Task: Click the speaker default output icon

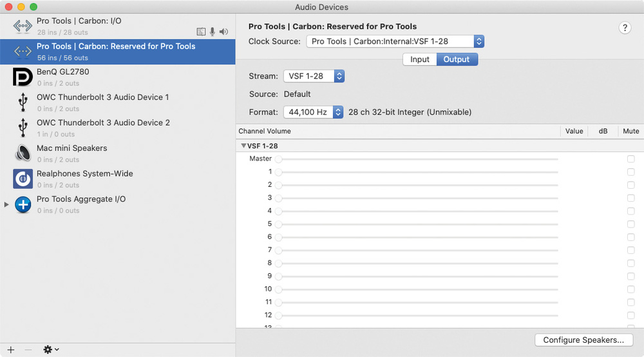Action: pos(223,32)
